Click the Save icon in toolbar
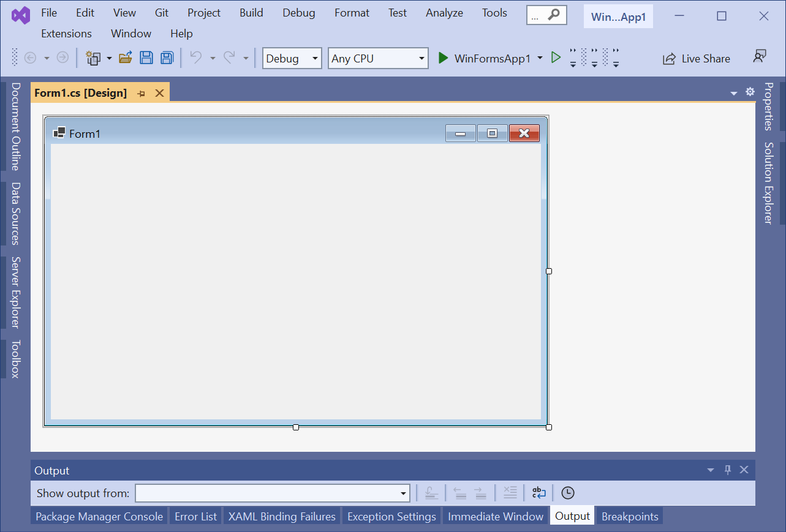The height and width of the screenshot is (532, 786). click(146, 58)
